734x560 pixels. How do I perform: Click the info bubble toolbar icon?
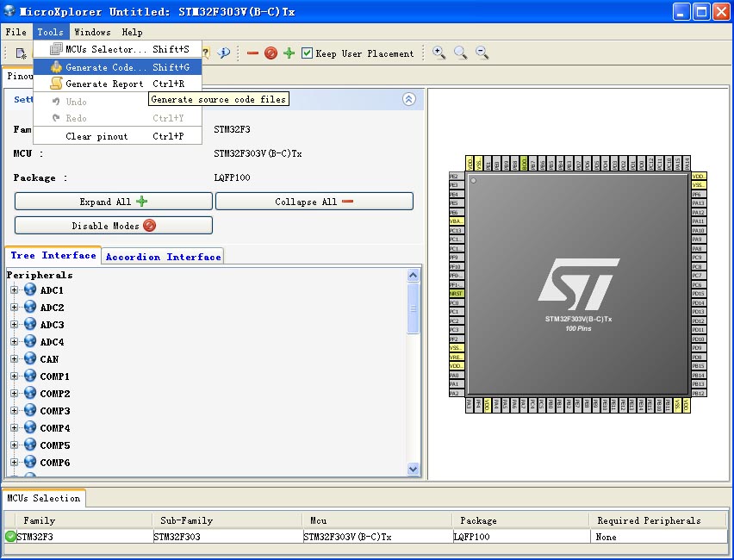click(224, 53)
